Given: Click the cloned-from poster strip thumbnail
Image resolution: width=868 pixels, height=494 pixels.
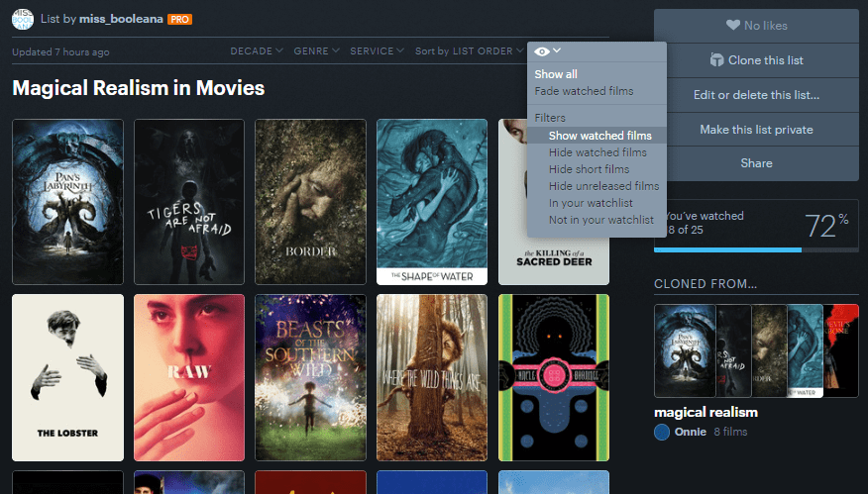Looking at the screenshot, I should coord(756,350).
